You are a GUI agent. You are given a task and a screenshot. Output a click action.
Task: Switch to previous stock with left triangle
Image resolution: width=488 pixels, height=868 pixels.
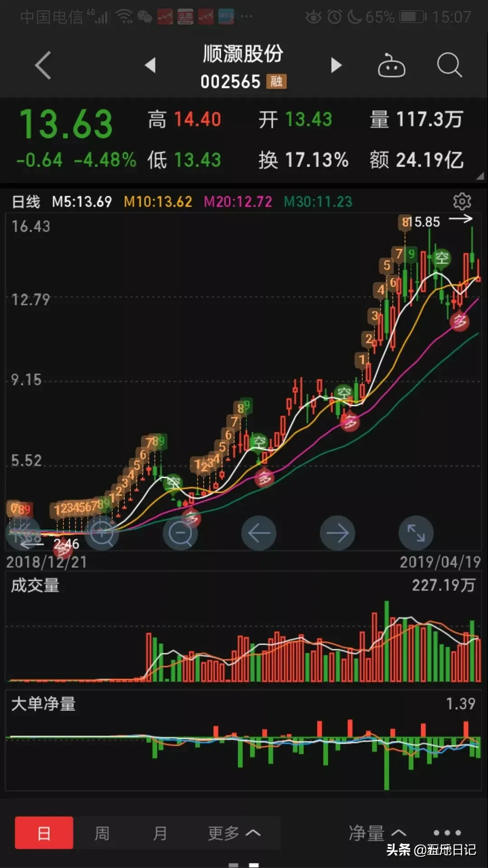pyautogui.click(x=150, y=65)
